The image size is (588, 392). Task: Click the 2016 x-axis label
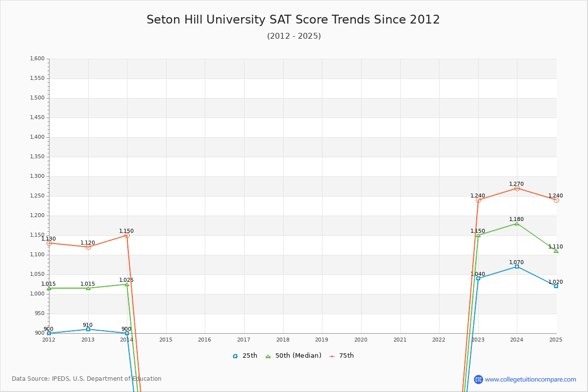click(x=205, y=340)
